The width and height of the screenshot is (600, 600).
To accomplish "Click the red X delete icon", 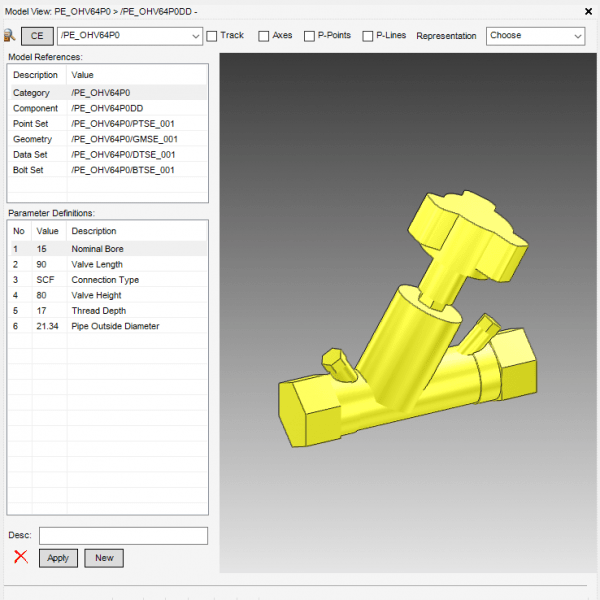I will pos(21,557).
